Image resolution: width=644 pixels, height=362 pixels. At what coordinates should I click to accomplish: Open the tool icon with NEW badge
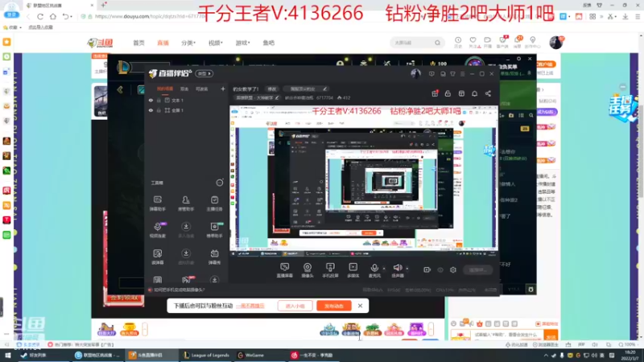point(214,230)
